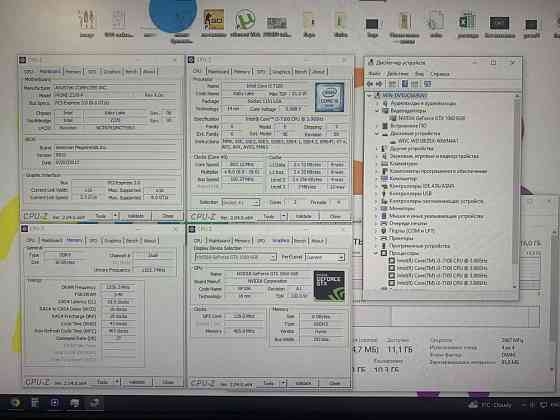Click the scan for hardware changes toolbar icon
The height and width of the screenshot is (420, 560).
[x=428, y=84]
